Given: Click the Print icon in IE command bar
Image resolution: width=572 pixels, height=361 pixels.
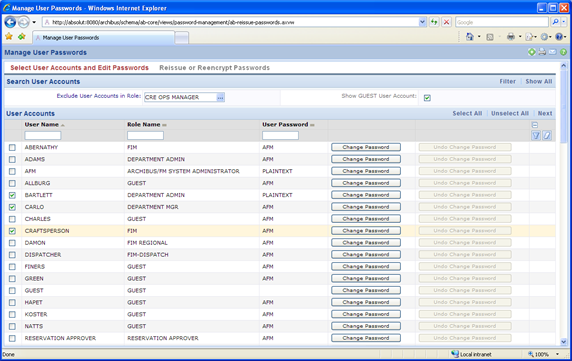Looking at the screenshot, I should [511, 37].
